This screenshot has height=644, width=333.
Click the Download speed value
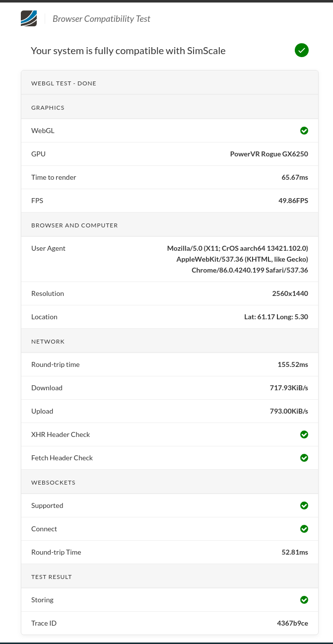point(289,388)
